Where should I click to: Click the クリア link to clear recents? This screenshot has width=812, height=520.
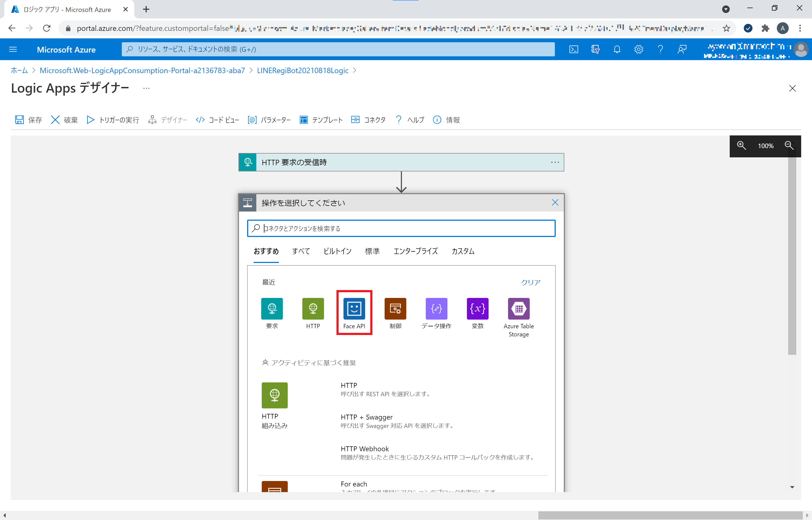[x=530, y=282]
